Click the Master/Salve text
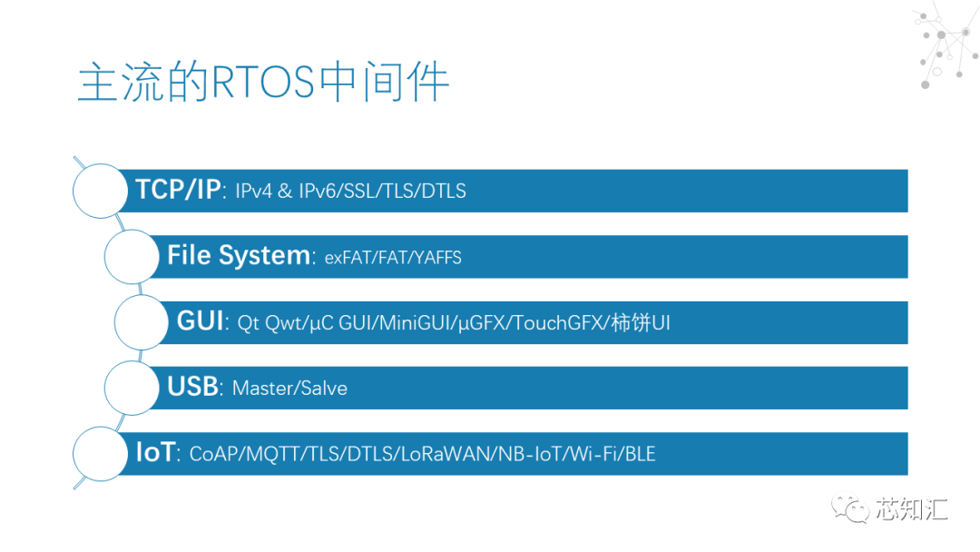 tap(289, 389)
